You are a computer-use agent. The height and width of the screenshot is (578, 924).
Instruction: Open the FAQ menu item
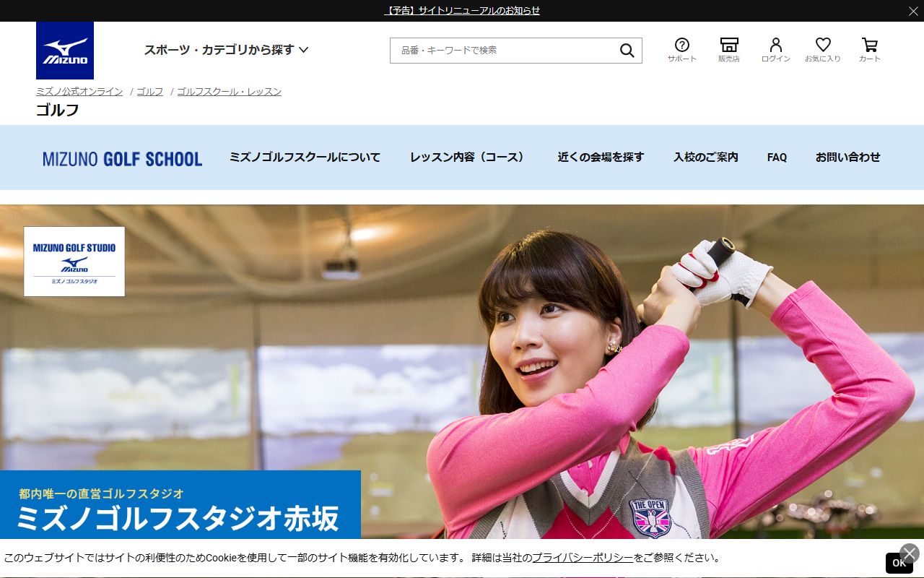coord(777,157)
